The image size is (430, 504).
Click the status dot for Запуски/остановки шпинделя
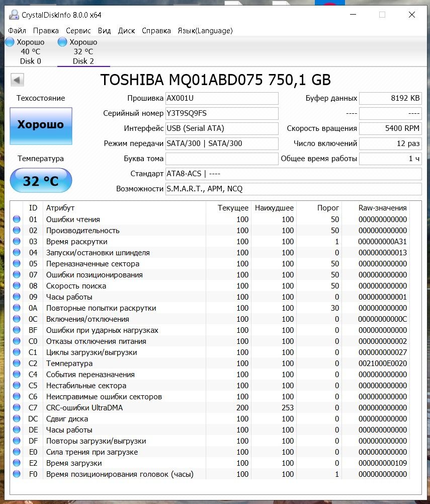(x=17, y=252)
